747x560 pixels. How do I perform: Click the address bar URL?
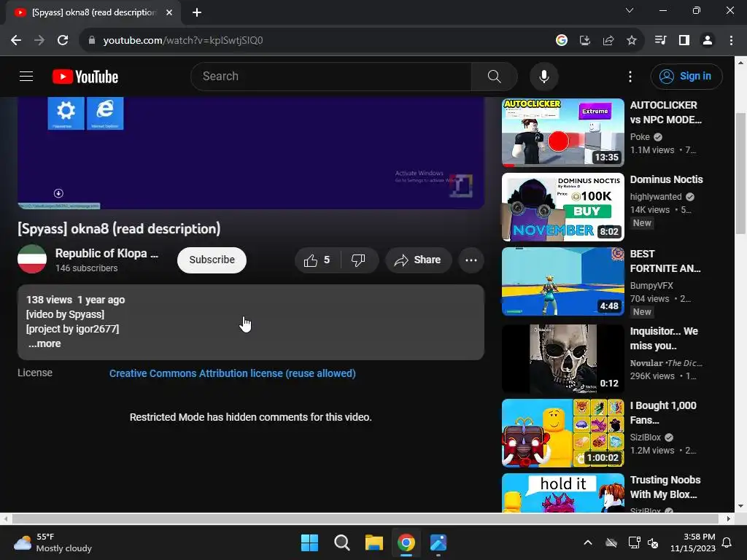tap(183, 41)
